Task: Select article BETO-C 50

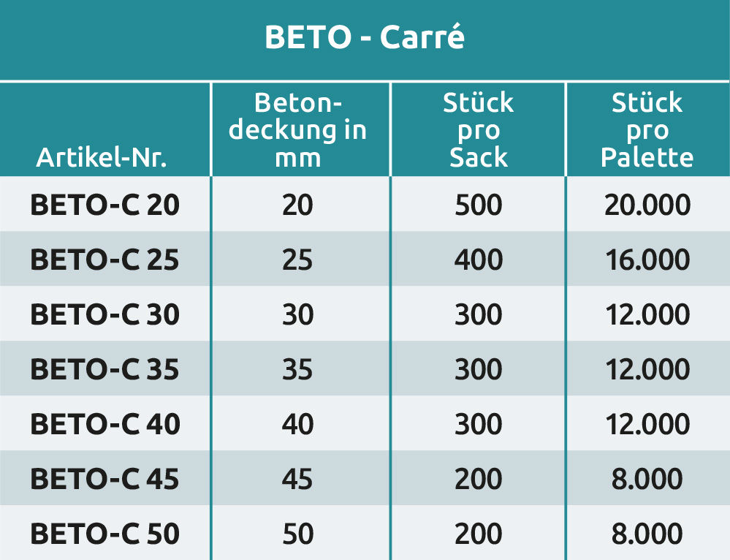Action: [x=104, y=534]
